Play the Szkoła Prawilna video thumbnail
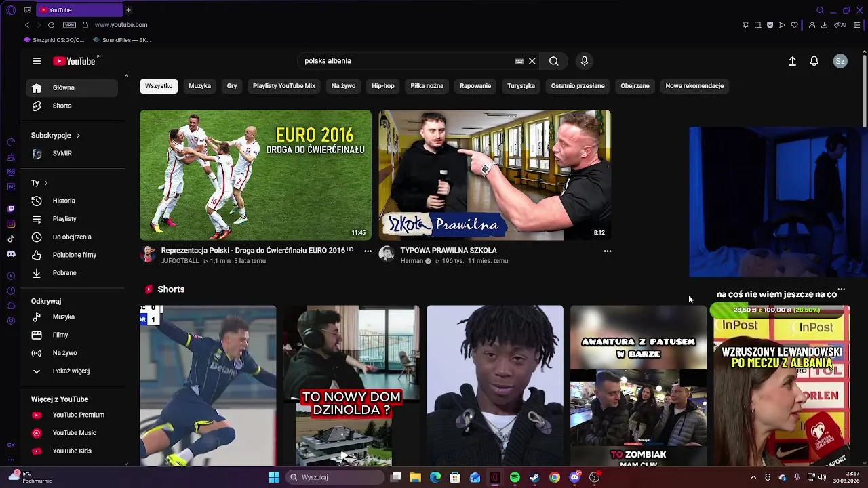Viewport: 868px width, 488px height. point(495,175)
